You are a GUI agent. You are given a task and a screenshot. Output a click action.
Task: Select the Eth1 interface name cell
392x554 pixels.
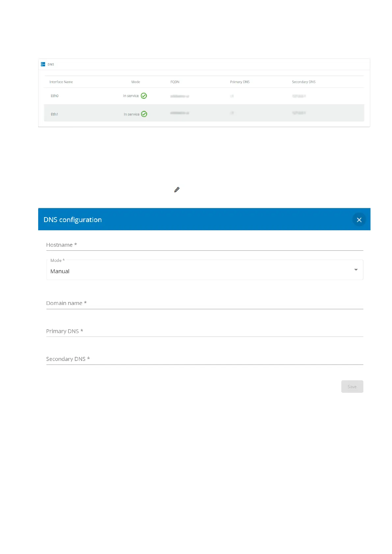tap(54, 114)
